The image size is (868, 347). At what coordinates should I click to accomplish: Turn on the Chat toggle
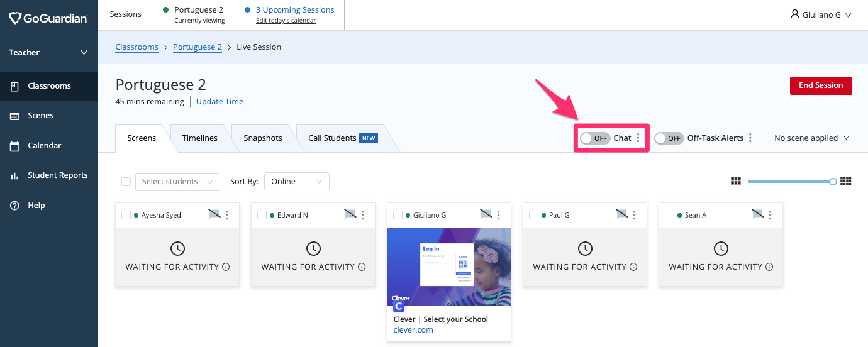(x=594, y=138)
